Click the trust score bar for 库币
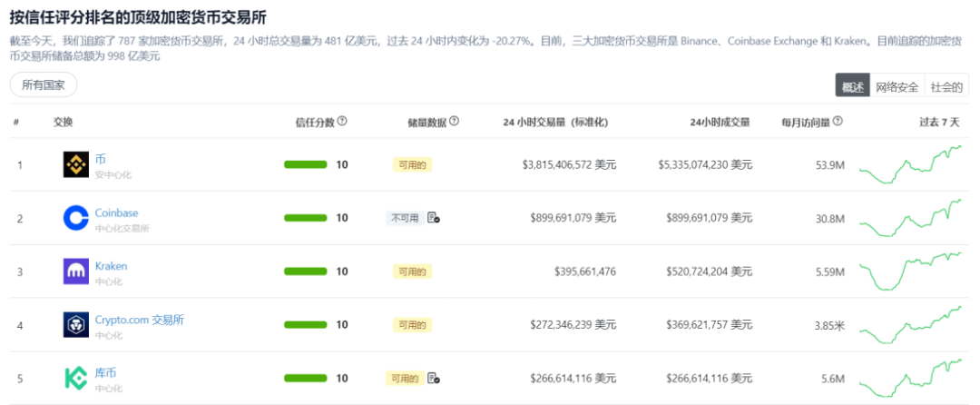Viewport: 980px width, 405px height. [x=306, y=378]
